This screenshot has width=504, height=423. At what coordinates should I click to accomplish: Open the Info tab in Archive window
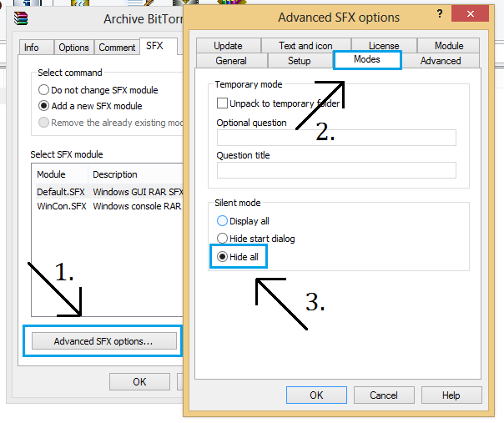pyautogui.click(x=36, y=48)
